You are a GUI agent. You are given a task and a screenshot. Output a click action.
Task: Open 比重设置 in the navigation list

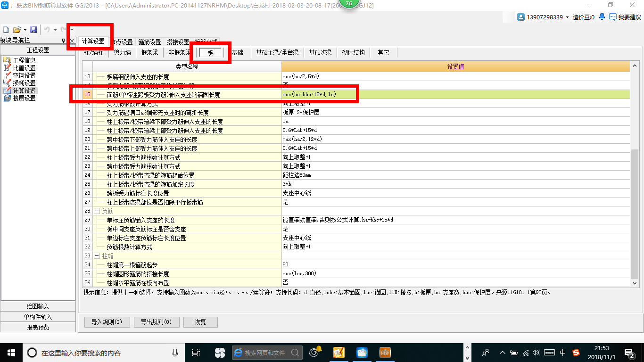(x=19, y=68)
